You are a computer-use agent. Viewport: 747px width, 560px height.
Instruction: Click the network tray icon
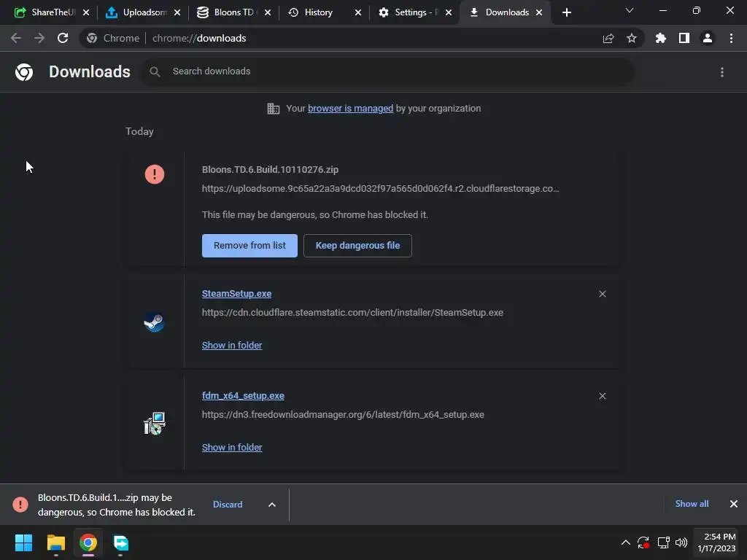pos(663,542)
